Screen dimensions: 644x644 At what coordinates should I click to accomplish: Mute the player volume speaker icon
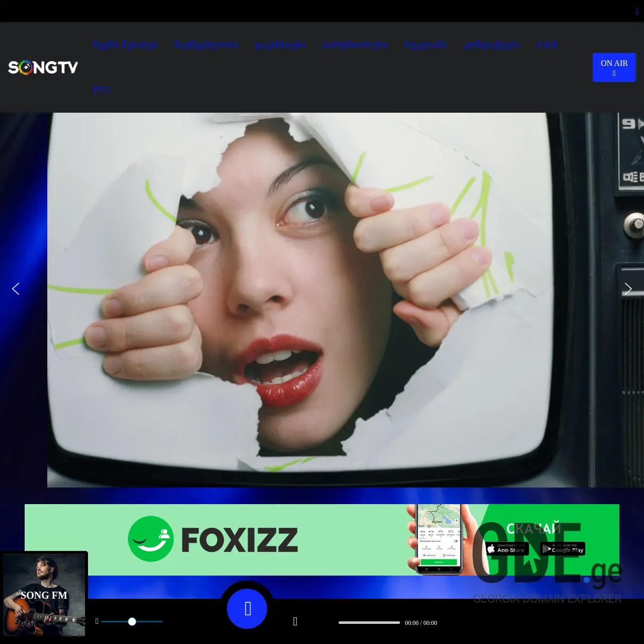coord(97,621)
